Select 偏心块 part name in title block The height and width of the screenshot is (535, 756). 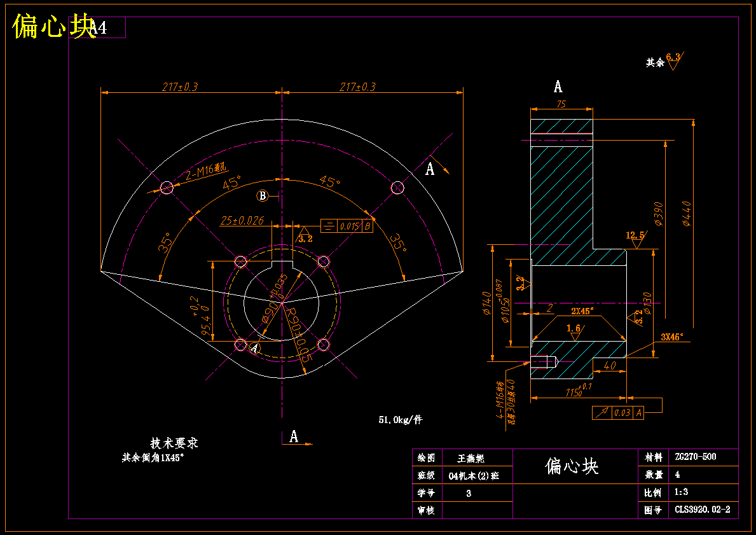[x=572, y=466]
